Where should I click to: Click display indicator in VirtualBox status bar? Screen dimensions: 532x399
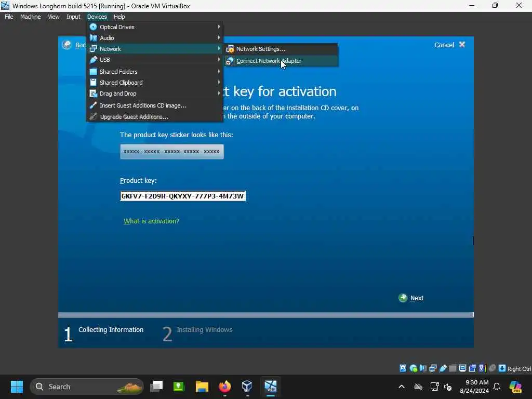tap(462, 368)
